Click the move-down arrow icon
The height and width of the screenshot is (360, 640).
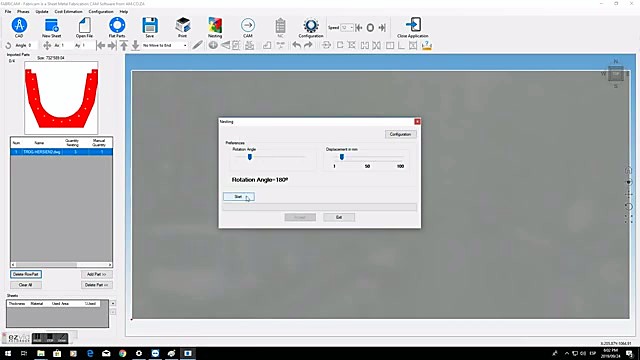point(135,45)
